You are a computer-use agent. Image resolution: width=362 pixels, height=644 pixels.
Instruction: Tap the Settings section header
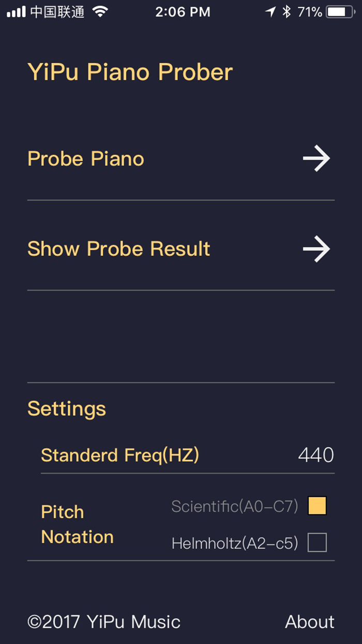[66, 408]
